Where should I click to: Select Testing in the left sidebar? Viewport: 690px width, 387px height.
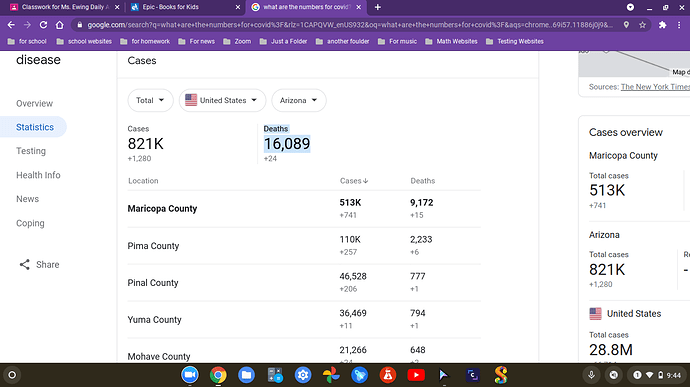[31, 151]
